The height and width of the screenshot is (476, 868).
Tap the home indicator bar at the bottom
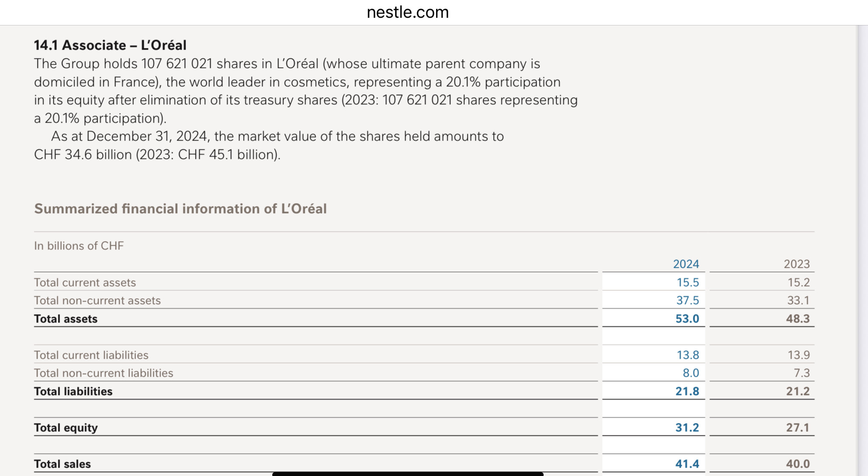pos(407,473)
